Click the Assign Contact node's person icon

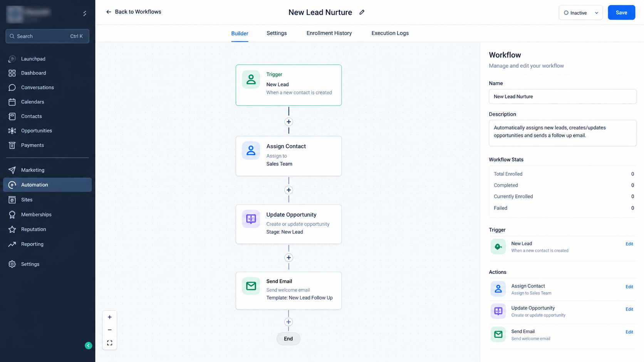click(x=251, y=151)
